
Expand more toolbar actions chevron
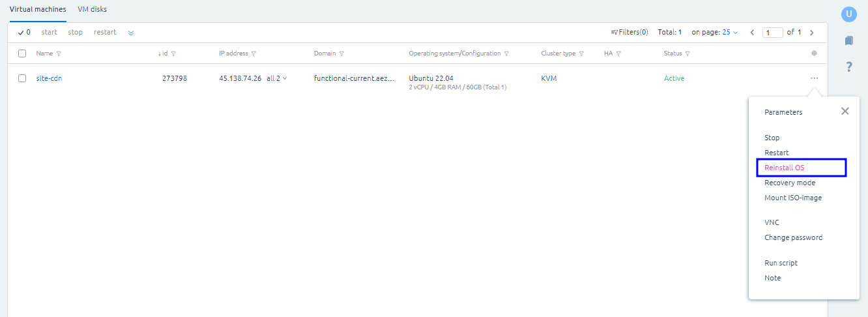pos(131,33)
